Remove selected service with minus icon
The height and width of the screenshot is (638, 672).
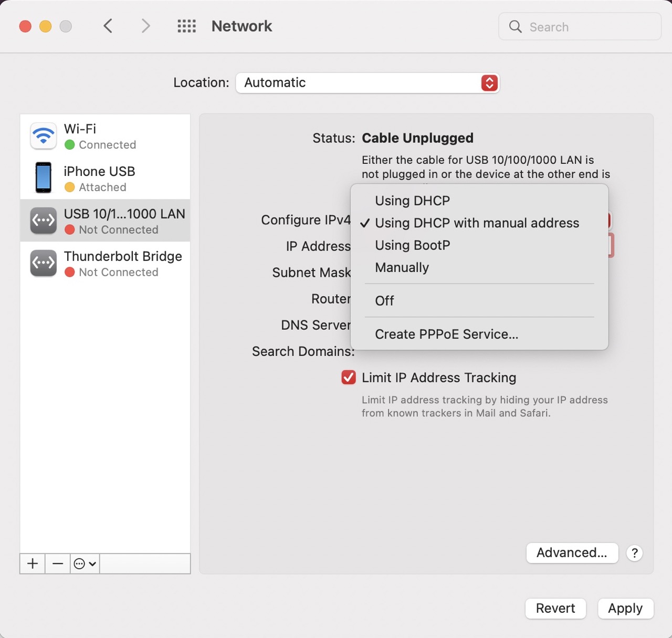pyautogui.click(x=57, y=563)
